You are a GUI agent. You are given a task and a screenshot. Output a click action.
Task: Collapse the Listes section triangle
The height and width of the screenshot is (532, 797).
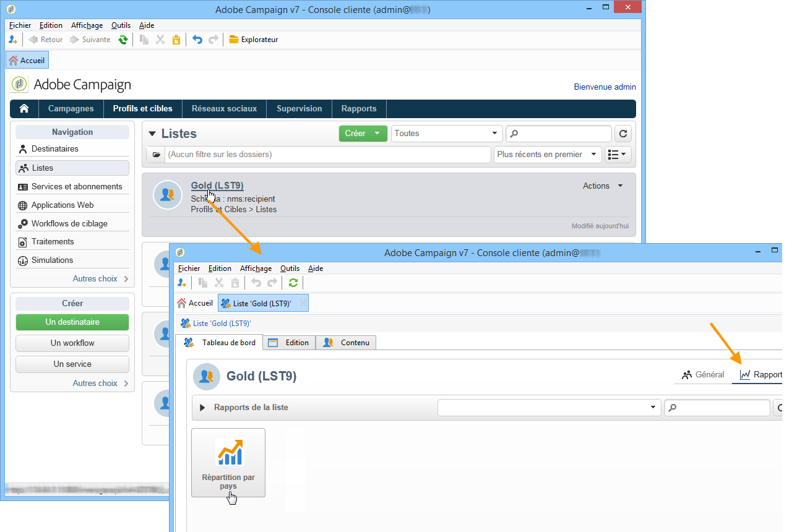152,134
